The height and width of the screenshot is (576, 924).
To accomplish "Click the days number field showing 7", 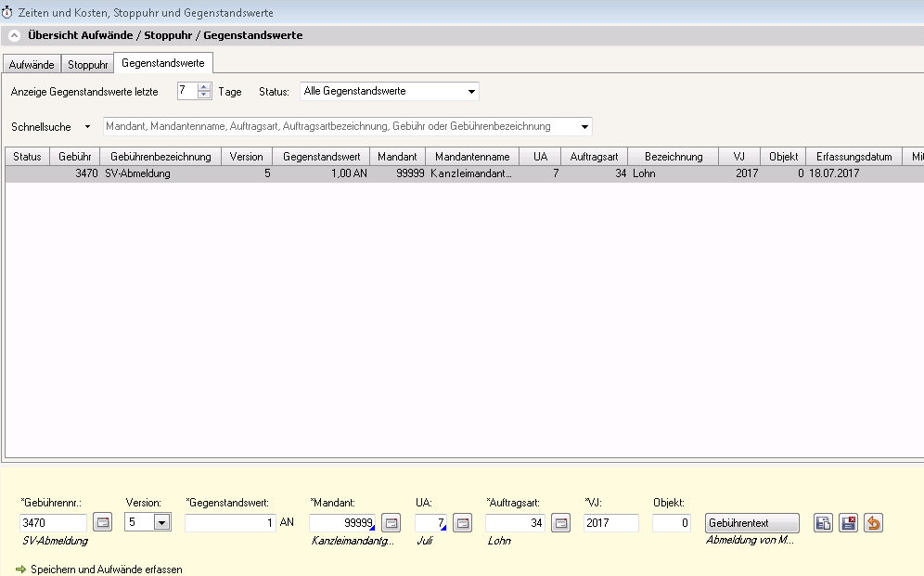I will (x=187, y=91).
